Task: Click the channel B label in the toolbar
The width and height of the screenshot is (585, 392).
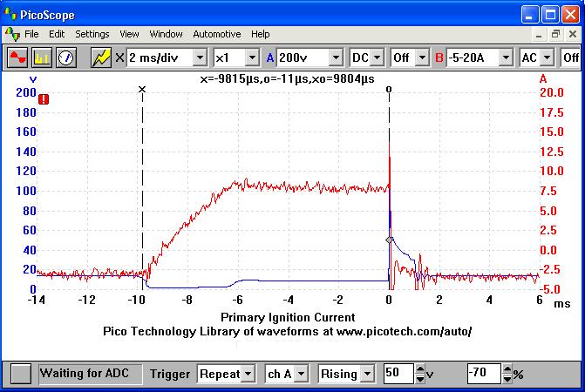Action: pyautogui.click(x=439, y=57)
